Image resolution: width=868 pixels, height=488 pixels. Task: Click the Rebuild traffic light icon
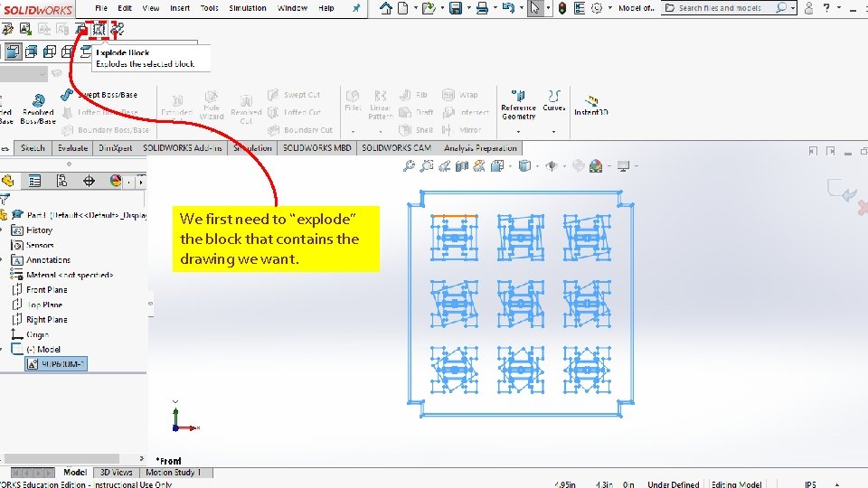[562, 8]
